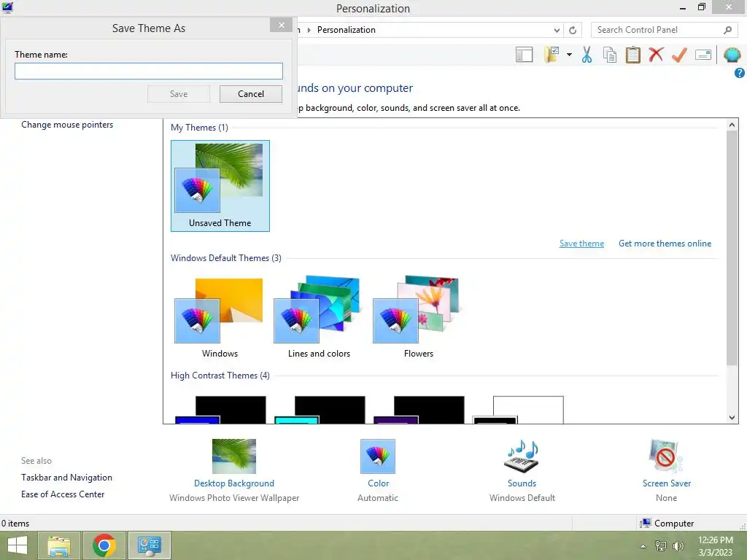The width and height of the screenshot is (747, 560).
Task: Open Sounds settings icon
Action: 522,456
